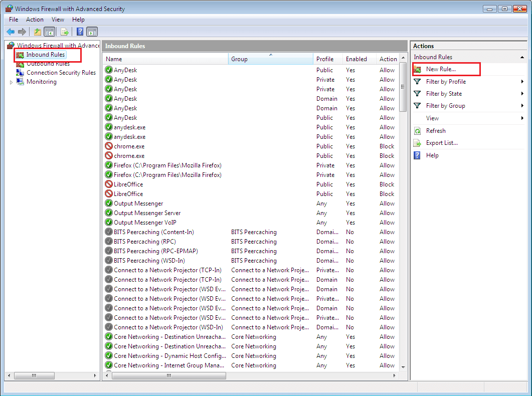The image size is (532, 396).
Task: Click the tree pane horizontal scrollbar thumb
Action: pyautogui.click(x=34, y=375)
